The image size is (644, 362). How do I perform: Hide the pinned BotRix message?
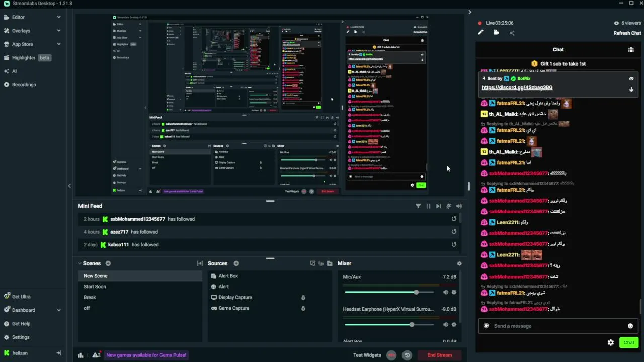click(x=631, y=79)
